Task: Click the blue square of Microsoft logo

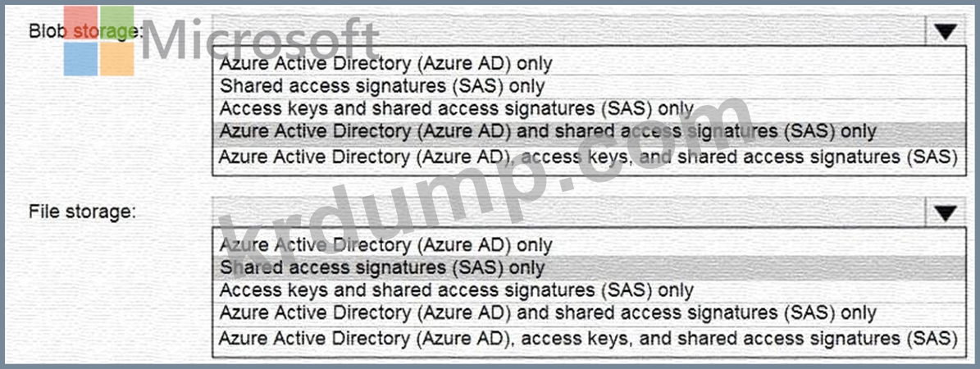Action: [80, 59]
